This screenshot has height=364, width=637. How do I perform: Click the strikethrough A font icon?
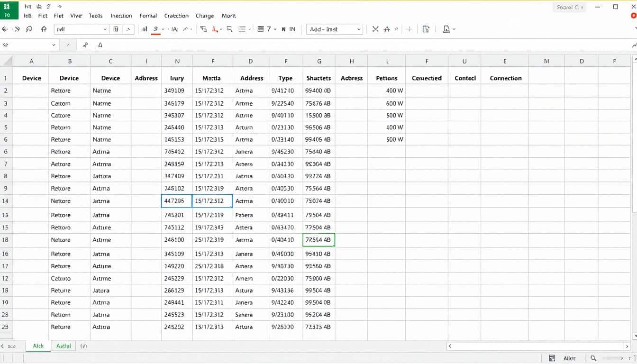(387, 29)
